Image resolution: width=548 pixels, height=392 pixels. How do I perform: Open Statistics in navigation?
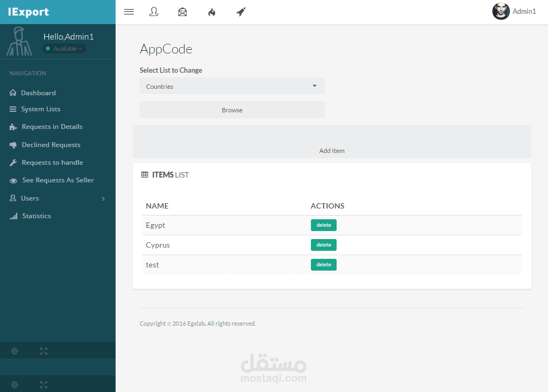tap(37, 216)
